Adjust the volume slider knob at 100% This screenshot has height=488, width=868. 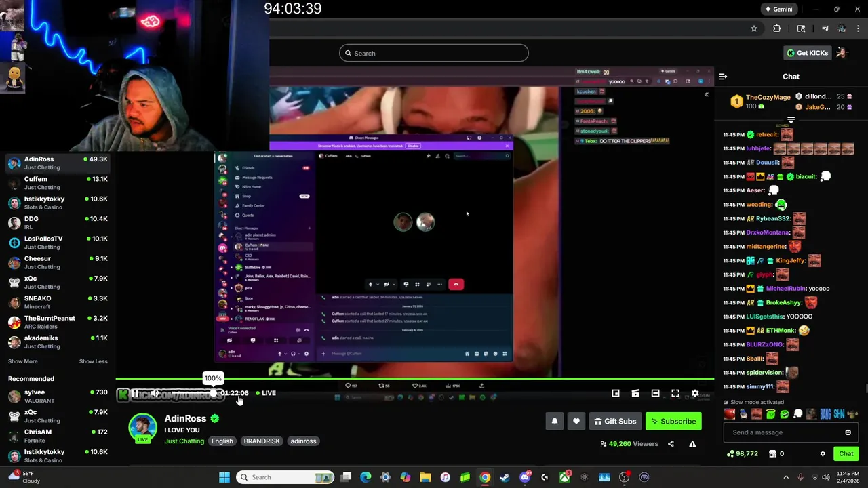(x=213, y=393)
